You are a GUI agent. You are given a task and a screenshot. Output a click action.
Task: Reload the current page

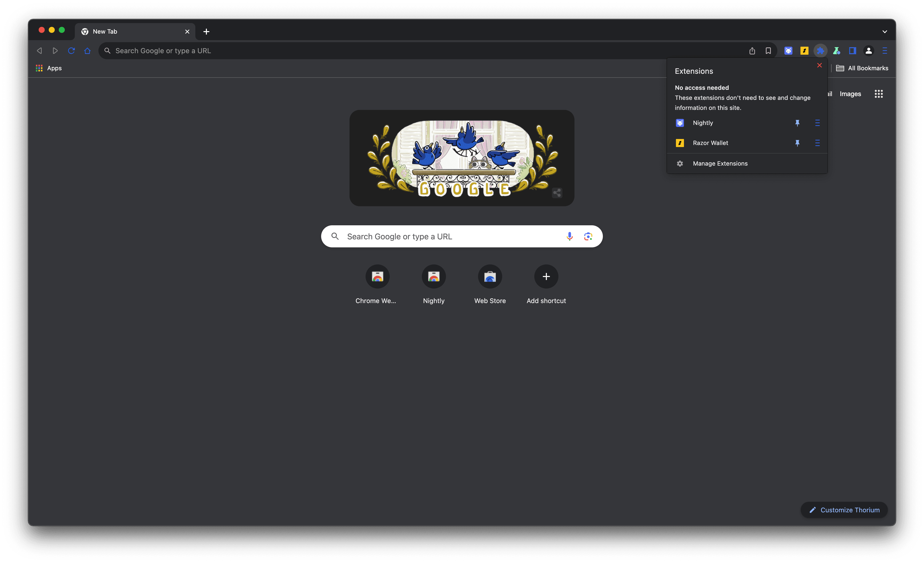click(71, 51)
